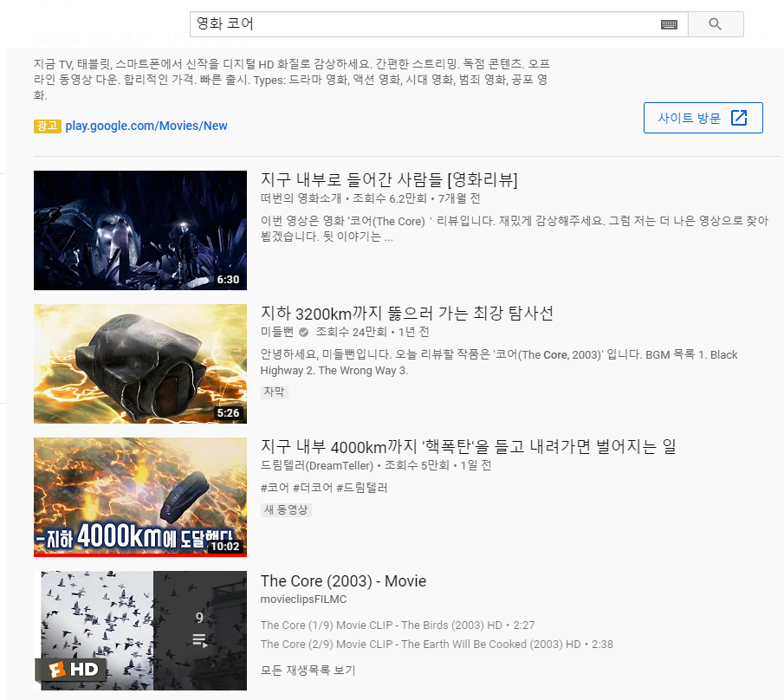Visit channel 드림텔러(DreamTeller)
Screen dimensions: 784x700
317,465
